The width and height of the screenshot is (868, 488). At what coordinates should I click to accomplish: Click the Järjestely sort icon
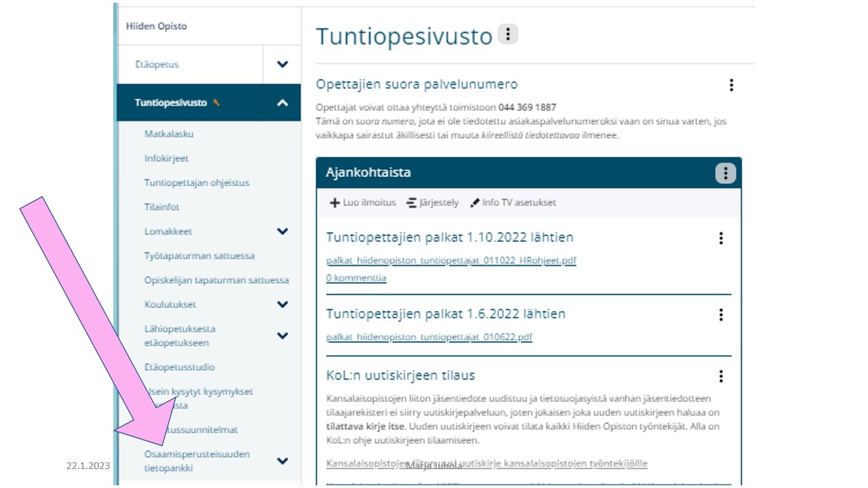click(x=412, y=203)
